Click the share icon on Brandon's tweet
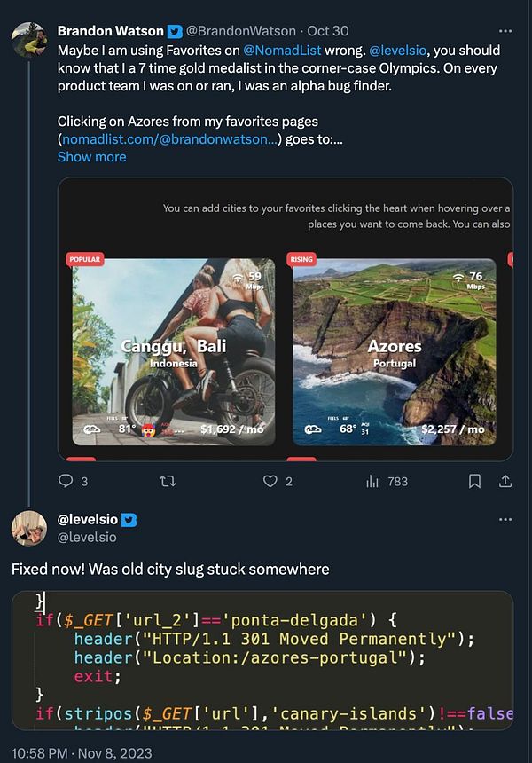The image size is (532, 763). coord(505,481)
